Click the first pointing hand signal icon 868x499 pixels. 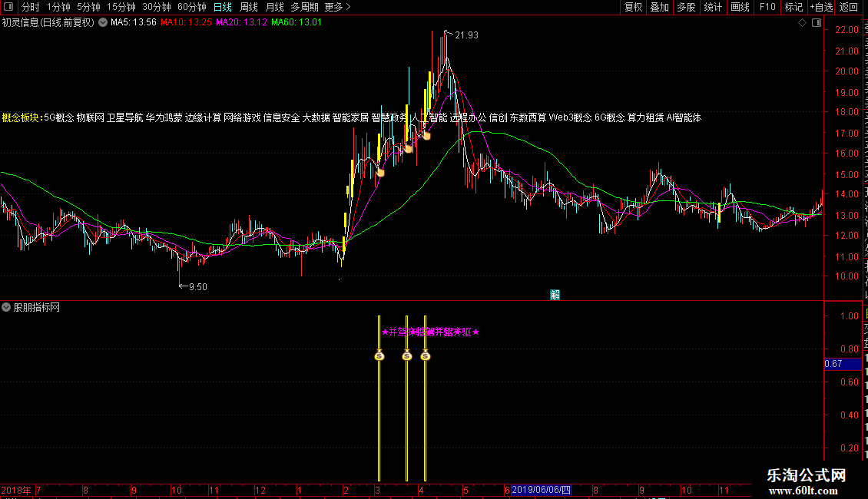tap(380, 173)
